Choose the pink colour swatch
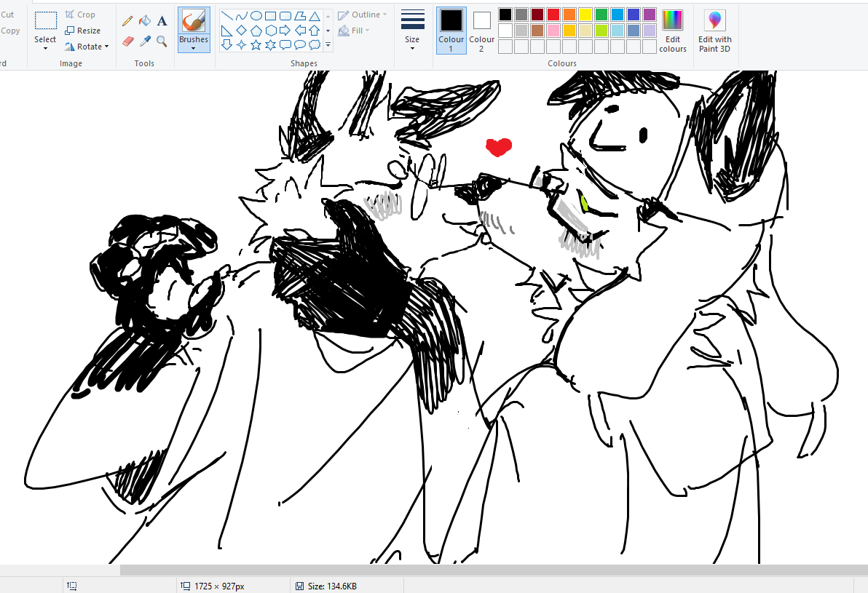The height and width of the screenshot is (593, 868). (x=553, y=31)
